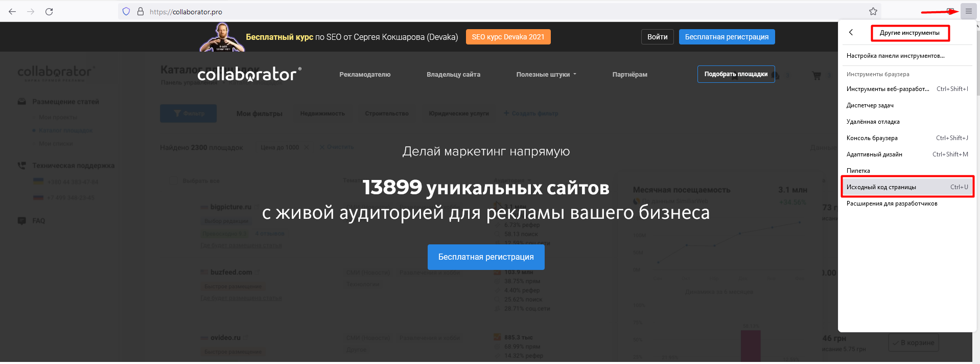
Task: Click the URL address bar field
Action: pos(460,12)
